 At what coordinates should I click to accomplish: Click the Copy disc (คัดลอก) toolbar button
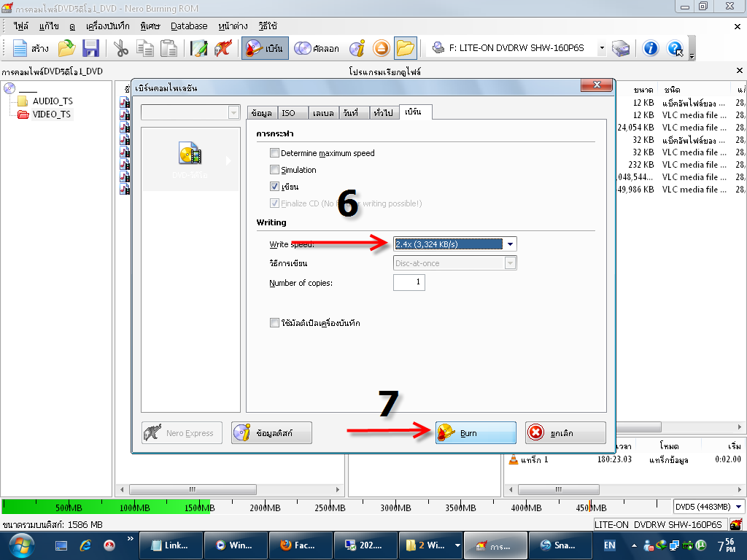(317, 48)
